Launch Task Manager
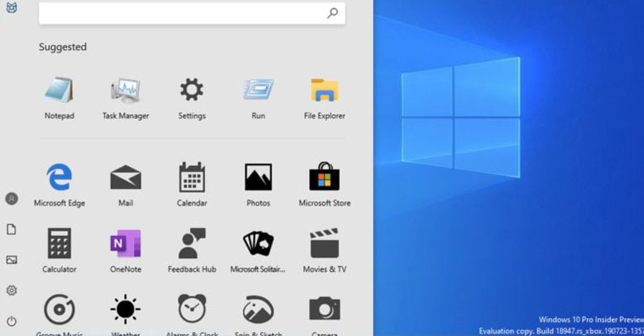This screenshot has width=644, height=336. pyautogui.click(x=125, y=97)
